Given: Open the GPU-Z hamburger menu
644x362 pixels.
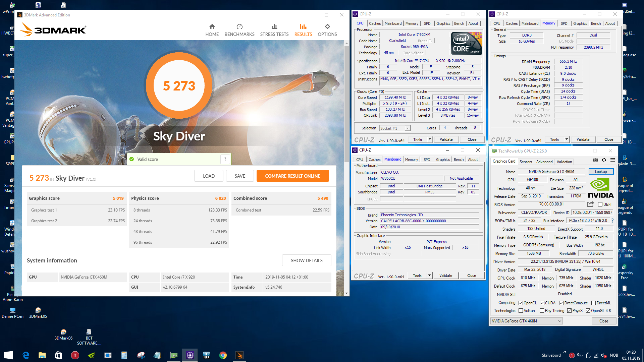Looking at the screenshot, I should (612, 160).
